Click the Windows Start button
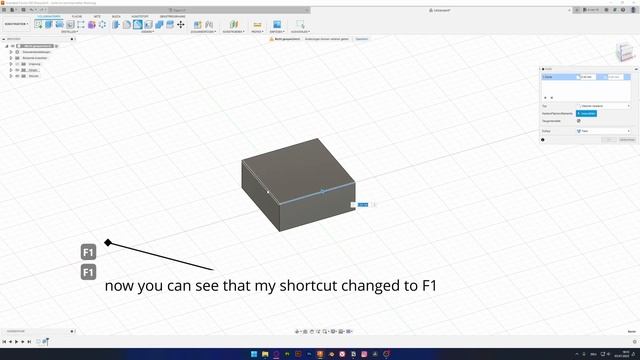Image resolution: width=640 pixels, height=360 pixels. 254,354
